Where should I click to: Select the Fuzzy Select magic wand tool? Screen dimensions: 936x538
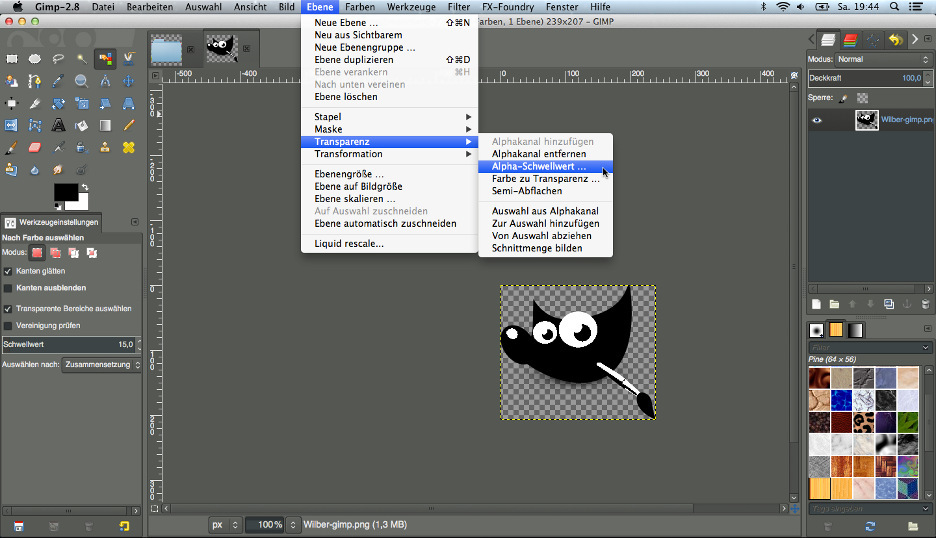(82, 59)
